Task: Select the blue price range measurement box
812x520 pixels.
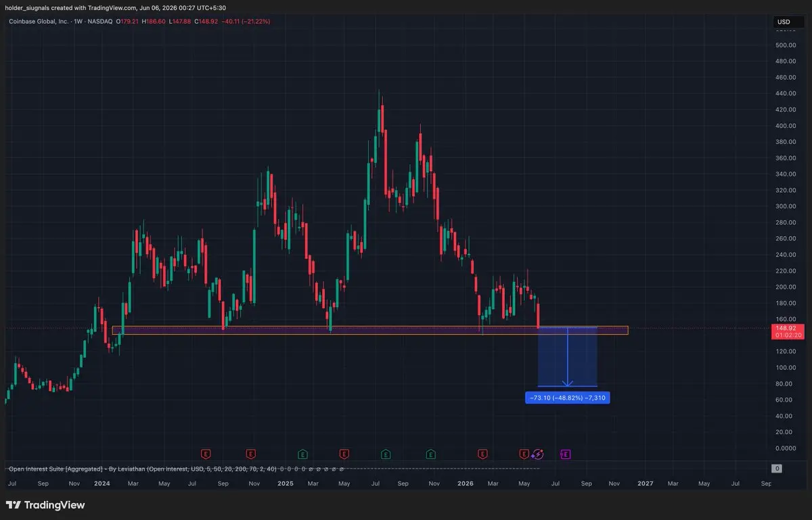Action: click(567, 357)
